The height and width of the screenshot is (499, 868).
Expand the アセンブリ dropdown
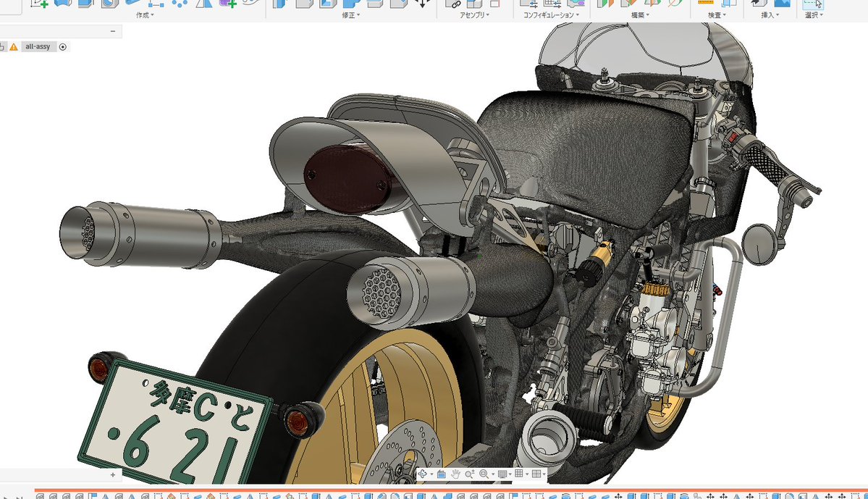[474, 15]
